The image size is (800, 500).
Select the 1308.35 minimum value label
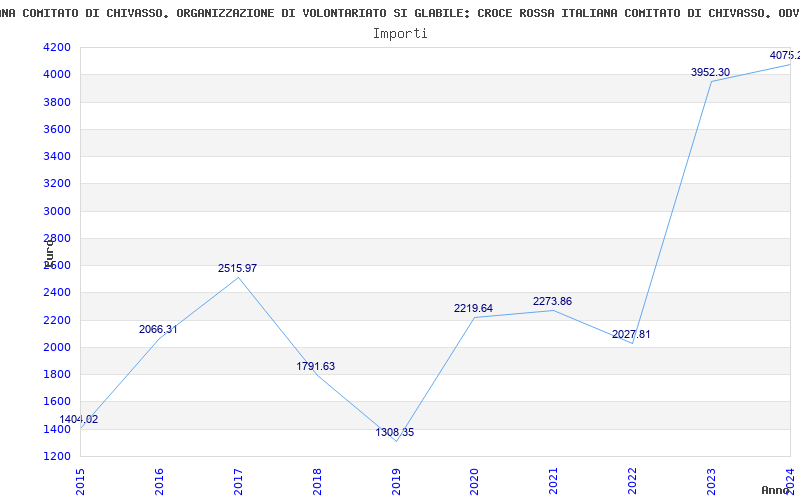395,433
